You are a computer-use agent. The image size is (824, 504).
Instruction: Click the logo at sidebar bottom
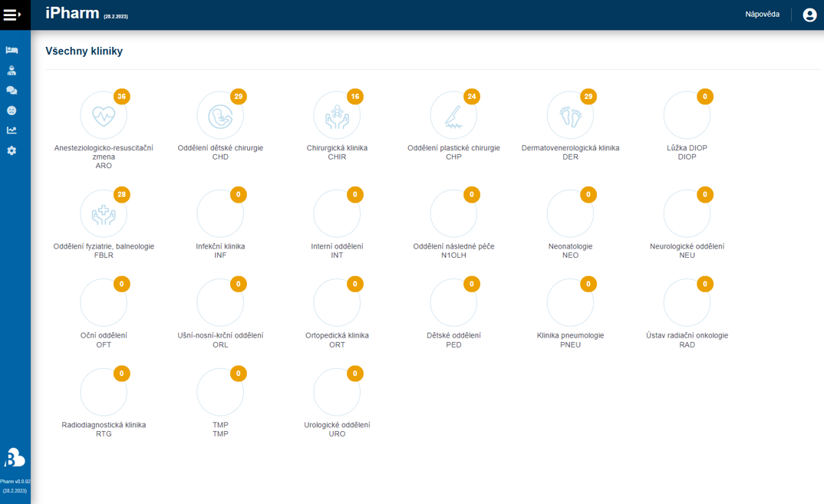coord(15,457)
